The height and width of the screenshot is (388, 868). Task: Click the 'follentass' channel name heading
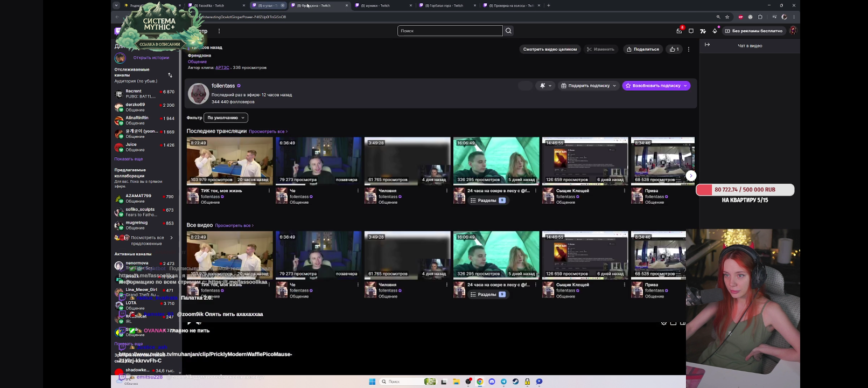pyautogui.click(x=223, y=86)
